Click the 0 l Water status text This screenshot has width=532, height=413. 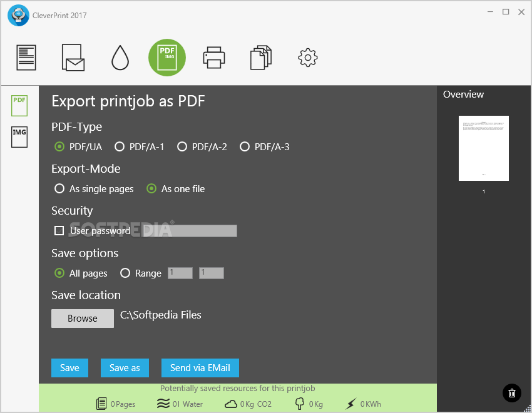[187, 404]
